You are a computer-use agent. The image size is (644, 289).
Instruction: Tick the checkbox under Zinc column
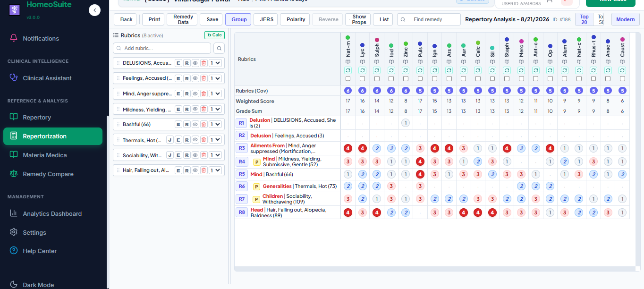pyautogui.click(x=406, y=79)
